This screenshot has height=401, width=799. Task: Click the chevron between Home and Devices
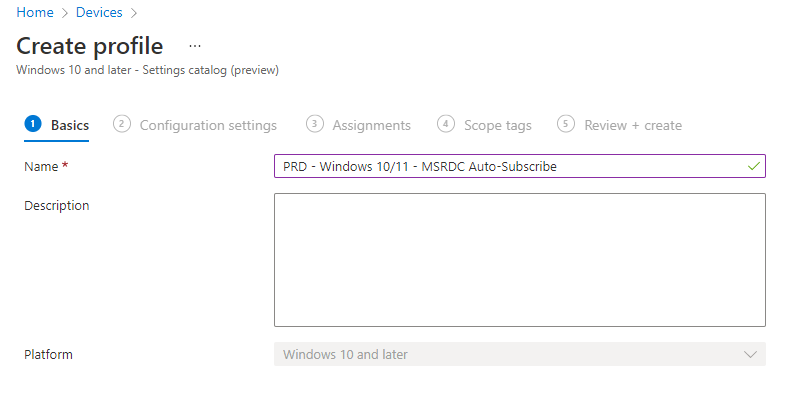coord(65,13)
